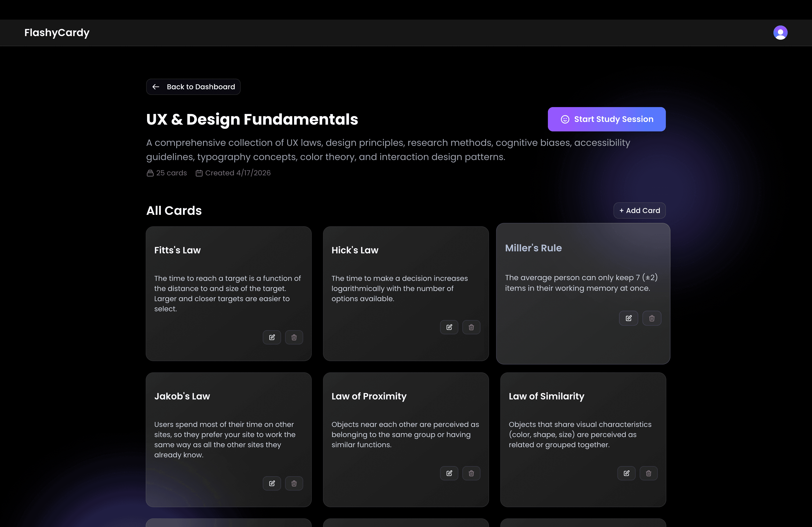Add a new card to deck
Viewport: 812px width, 527px height.
639,210
